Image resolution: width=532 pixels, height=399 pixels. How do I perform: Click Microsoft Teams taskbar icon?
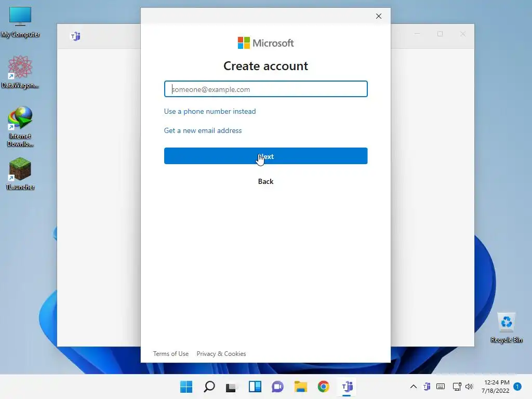(x=347, y=387)
